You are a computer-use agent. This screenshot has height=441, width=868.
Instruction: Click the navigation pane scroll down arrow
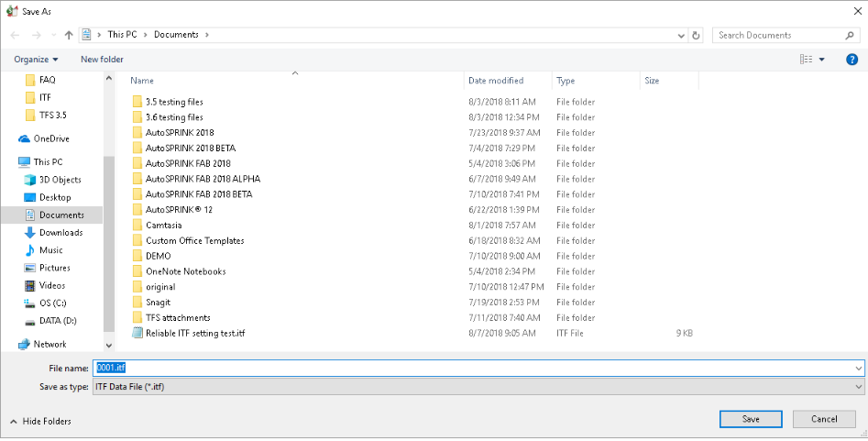[108, 345]
